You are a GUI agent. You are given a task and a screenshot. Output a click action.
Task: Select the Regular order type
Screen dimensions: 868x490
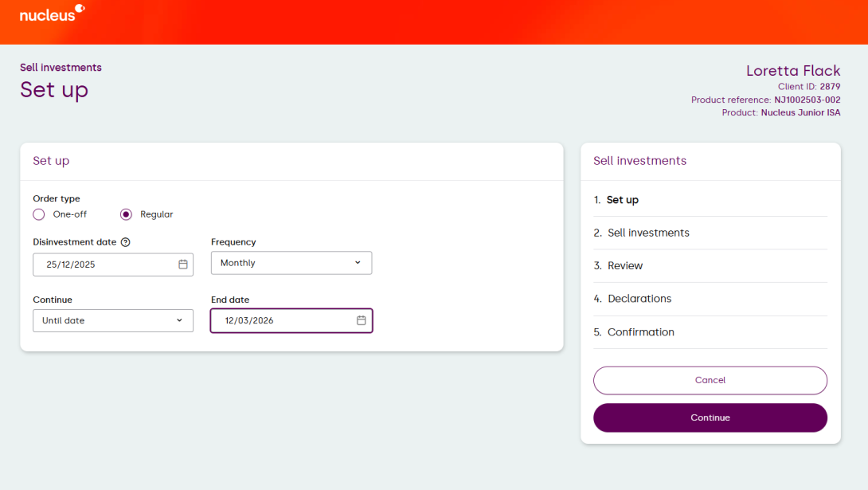coord(126,214)
